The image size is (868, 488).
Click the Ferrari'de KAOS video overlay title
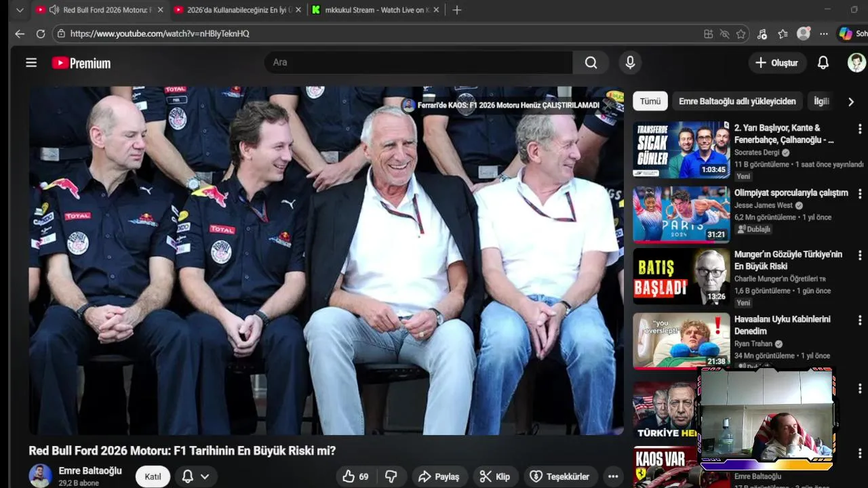pyautogui.click(x=509, y=105)
